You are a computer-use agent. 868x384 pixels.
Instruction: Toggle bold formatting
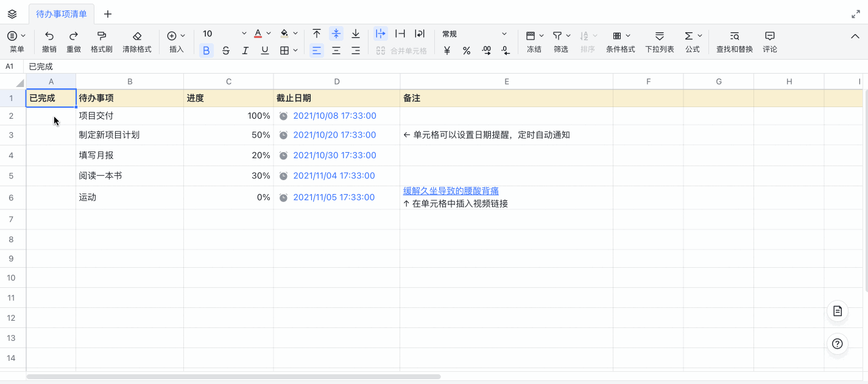(206, 51)
